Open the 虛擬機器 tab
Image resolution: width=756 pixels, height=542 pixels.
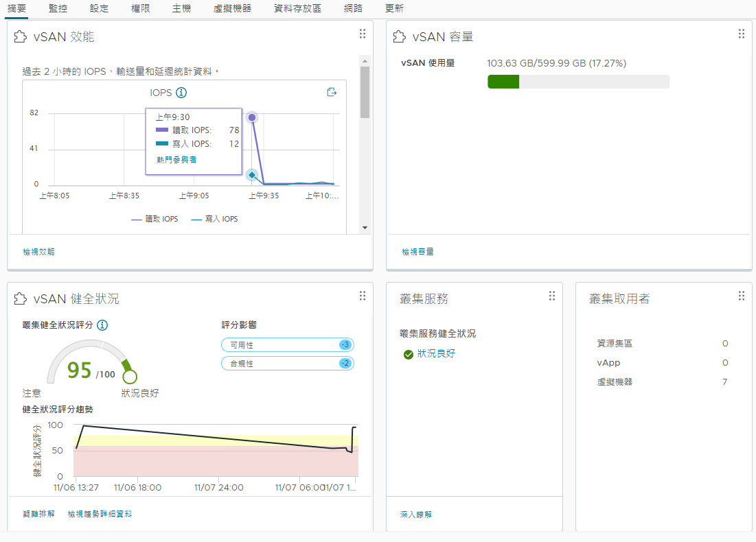pos(232,9)
